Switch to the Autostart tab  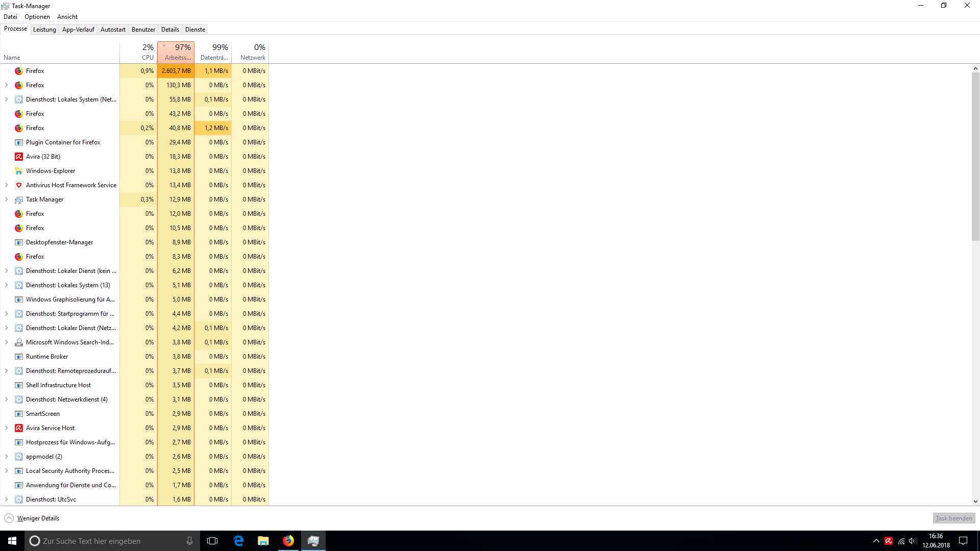point(113,30)
